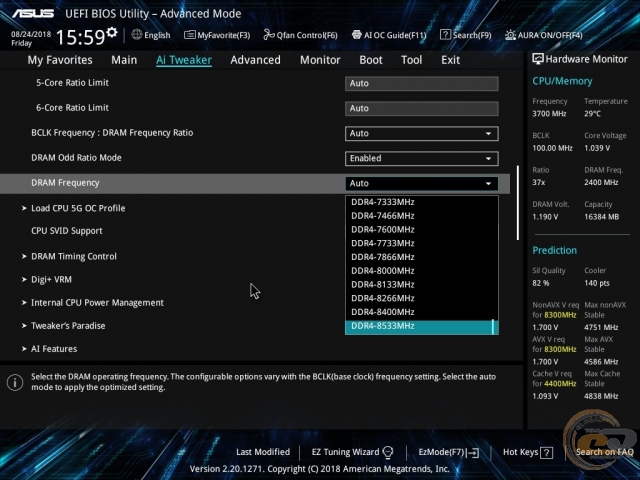
Task: Switch to Advanced tab
Action: tap(256, 60)
